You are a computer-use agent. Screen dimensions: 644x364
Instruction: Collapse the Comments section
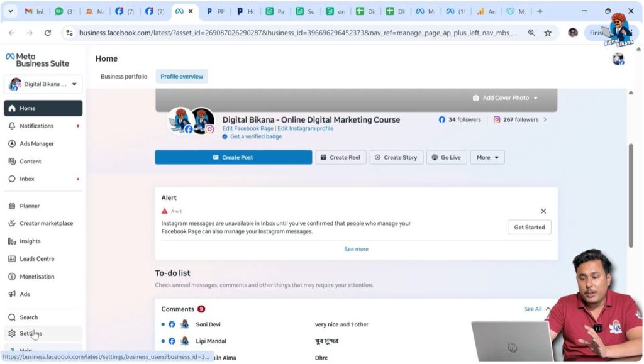tap(546, 309)
